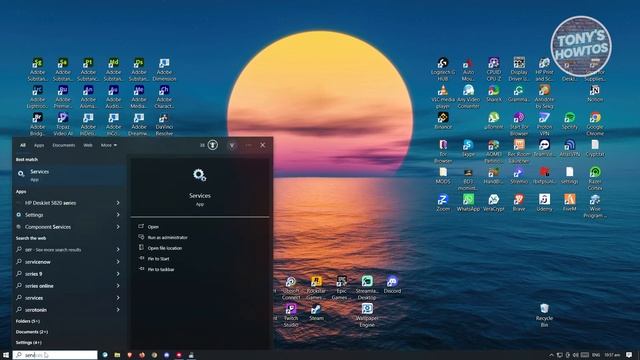Expand the servicenow web result arrow
640x360 pixels.
pos(118,262)
